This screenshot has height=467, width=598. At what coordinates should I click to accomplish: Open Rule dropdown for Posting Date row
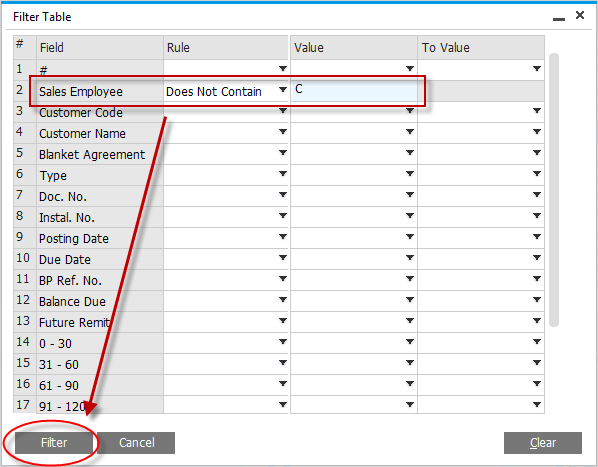tap(283, 237)
